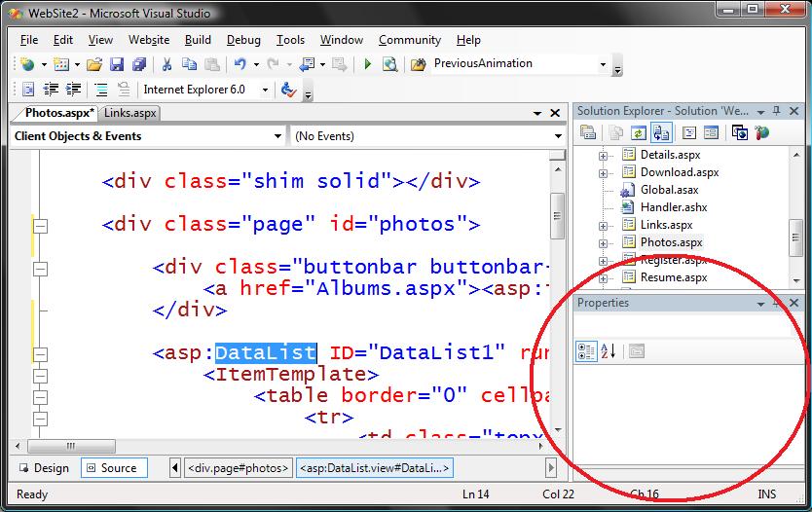812x512 pixels.
Task: Open the PreviousAnimation find combo box
Action: coord(603,64)
